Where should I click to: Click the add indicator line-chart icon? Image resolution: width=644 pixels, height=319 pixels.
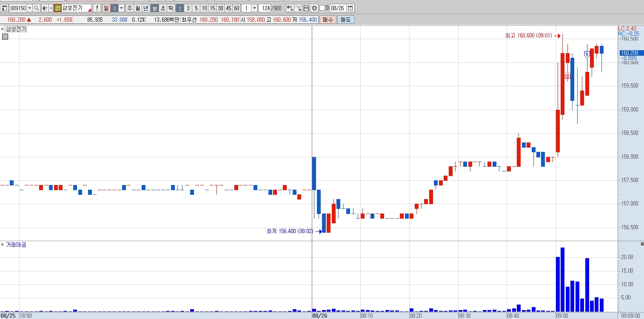click(x=298, y=8)
